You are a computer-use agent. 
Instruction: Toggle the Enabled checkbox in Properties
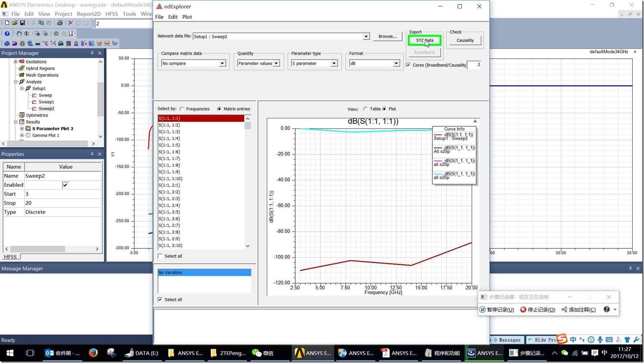(65, 185)
